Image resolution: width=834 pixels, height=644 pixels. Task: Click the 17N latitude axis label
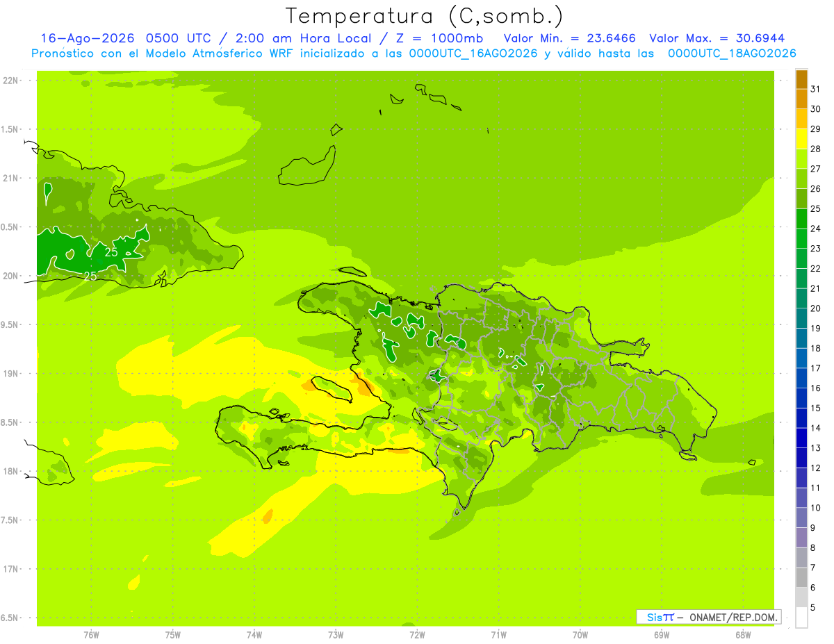(x=12, y=568)
